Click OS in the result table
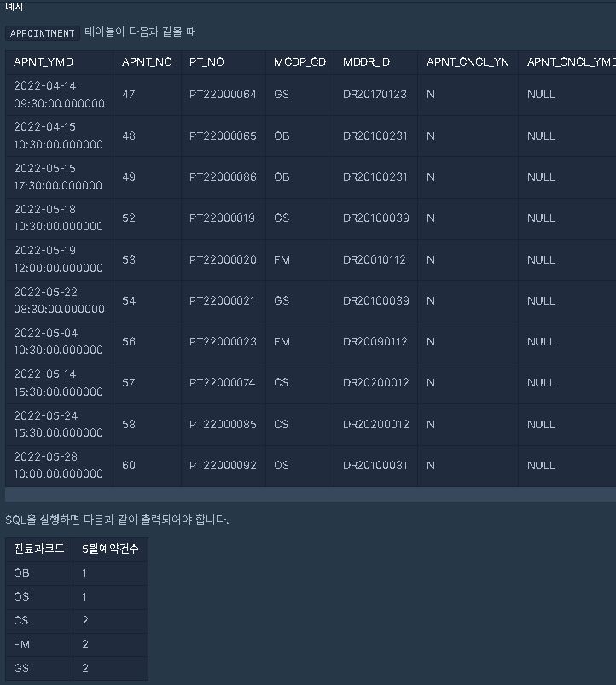616x685 pixels. click(21, 596)
